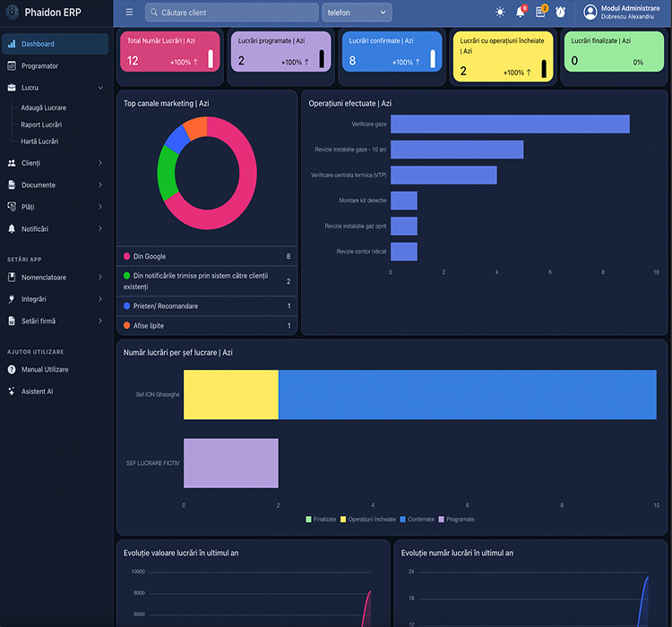This screenshot has height=627, width=672.
Task: Open the Lucrări programate card
Action: 280,51
